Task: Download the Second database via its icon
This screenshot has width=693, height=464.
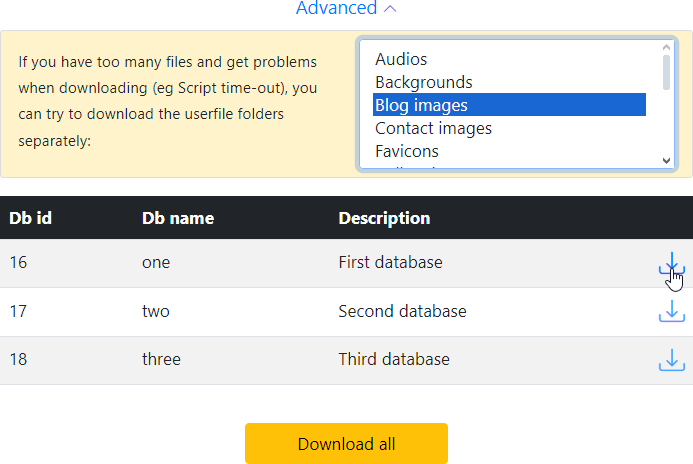Action: click(671, 312)
